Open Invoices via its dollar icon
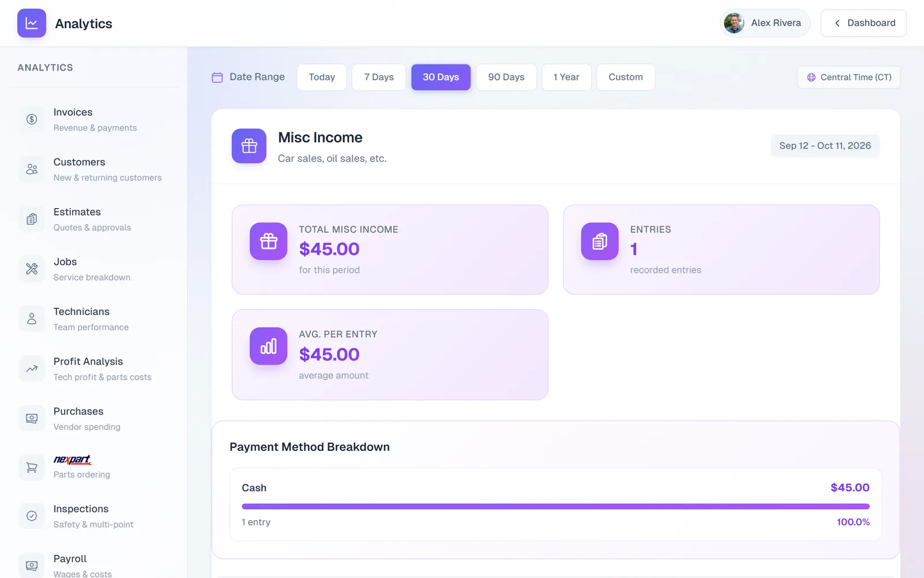 click(x=32, y=119)
